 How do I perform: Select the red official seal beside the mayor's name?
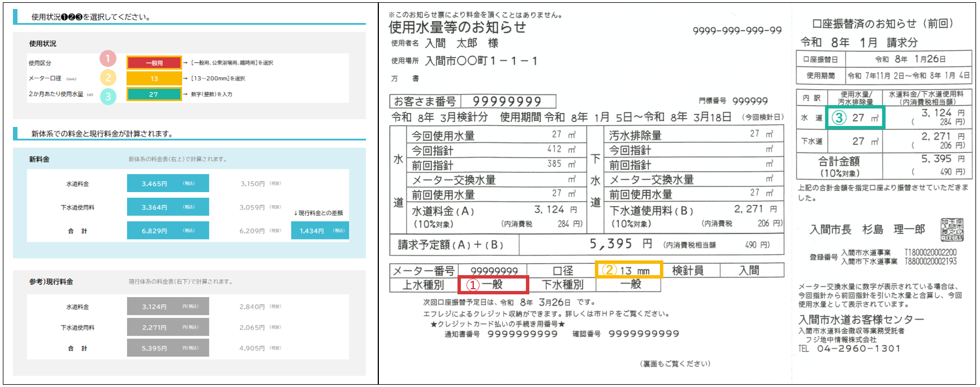pos(952,229)
